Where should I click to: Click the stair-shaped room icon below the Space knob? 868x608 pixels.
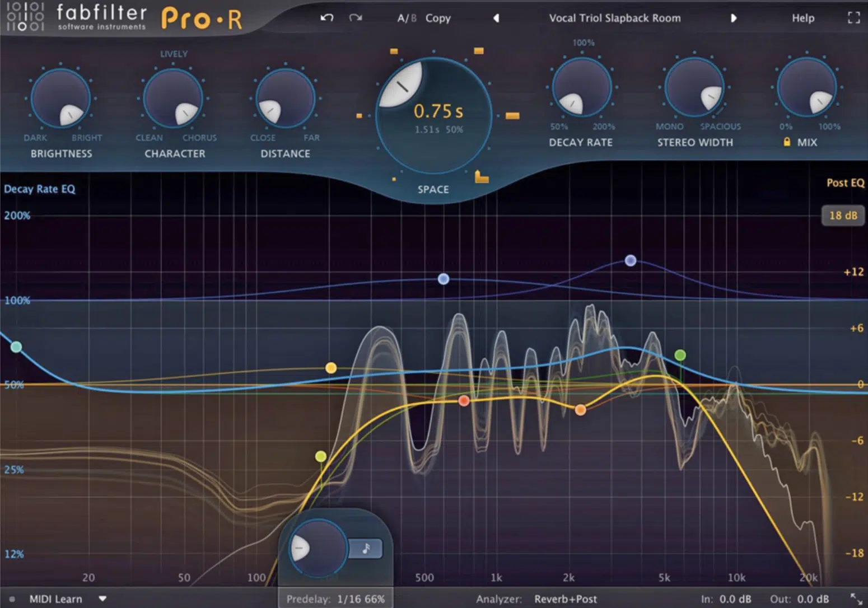[x=482, y=177]
